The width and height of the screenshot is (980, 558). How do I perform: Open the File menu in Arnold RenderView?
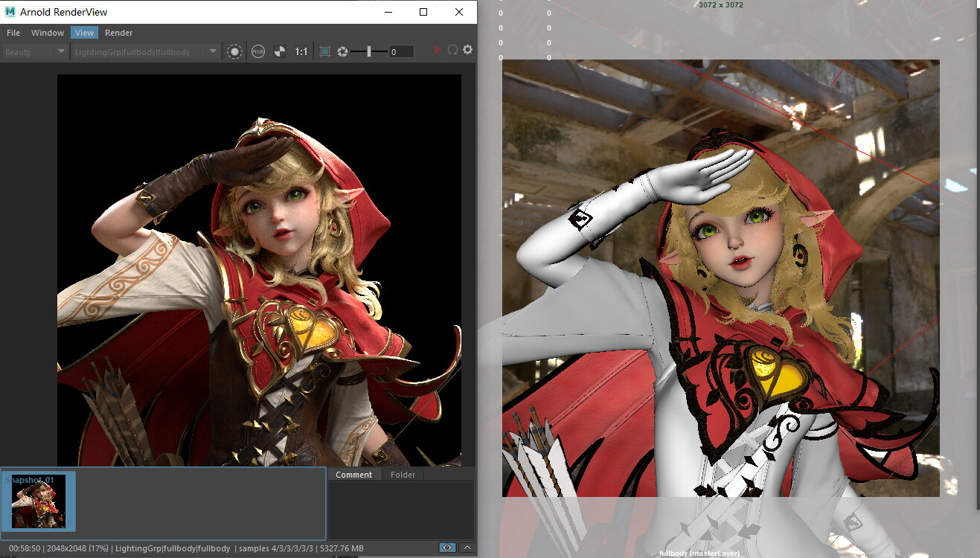click(13, 33)
